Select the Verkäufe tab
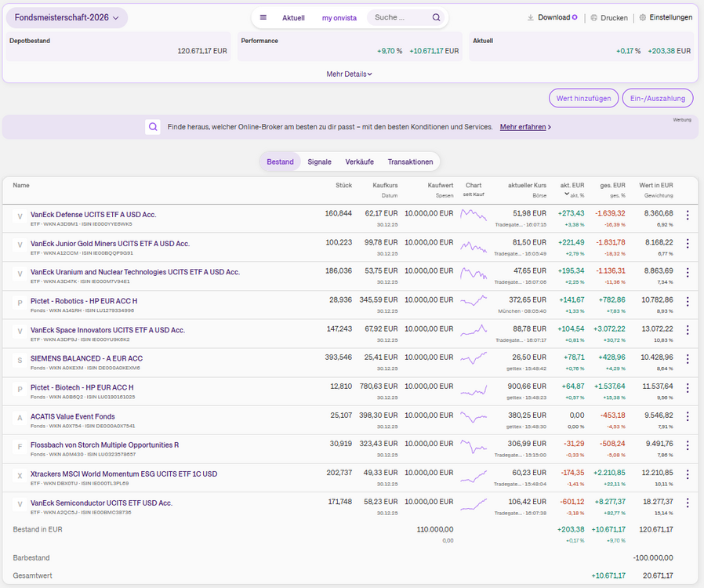This screenshot has height=588, width=704. pyautogui.click(x=359, y=162)
